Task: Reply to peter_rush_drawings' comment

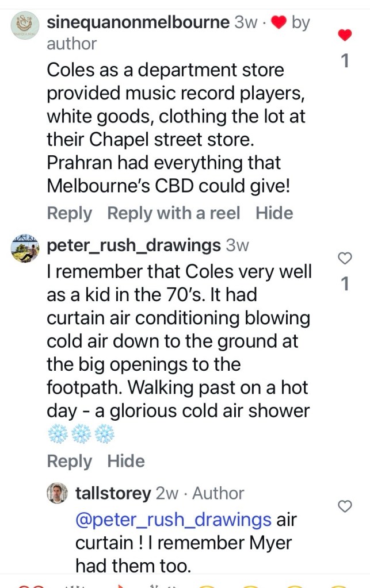Action: coord(69,461)
